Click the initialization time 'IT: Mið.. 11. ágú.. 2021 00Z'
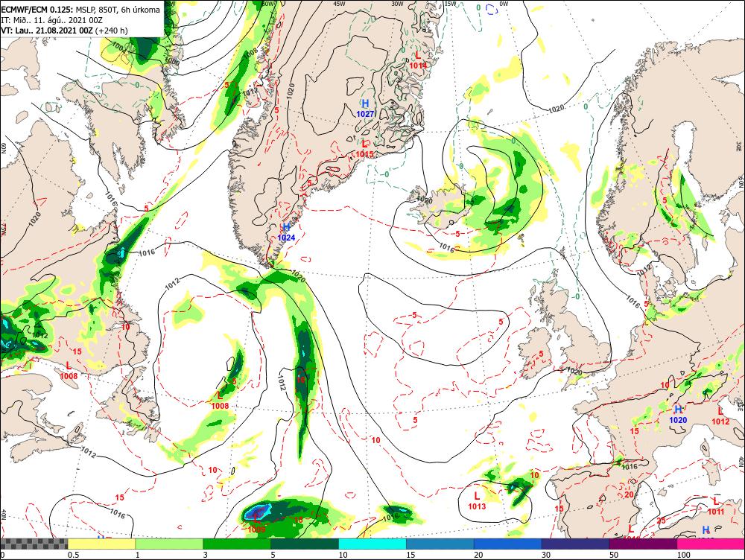Screen dimensions: 745x560 click(51, 20)
